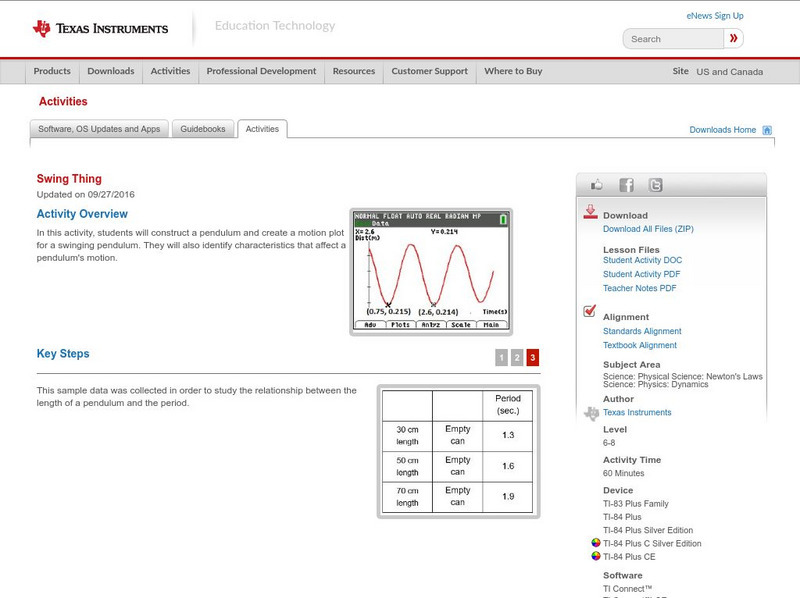The height and width of the screenshot is (598, 800).
Task: Open the eNews Sign Up link
Action: (x=715, y=16)
